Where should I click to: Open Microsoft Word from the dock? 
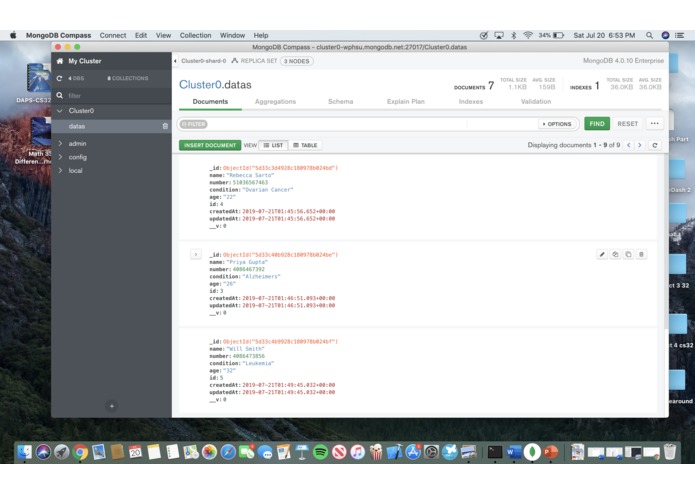514,452
